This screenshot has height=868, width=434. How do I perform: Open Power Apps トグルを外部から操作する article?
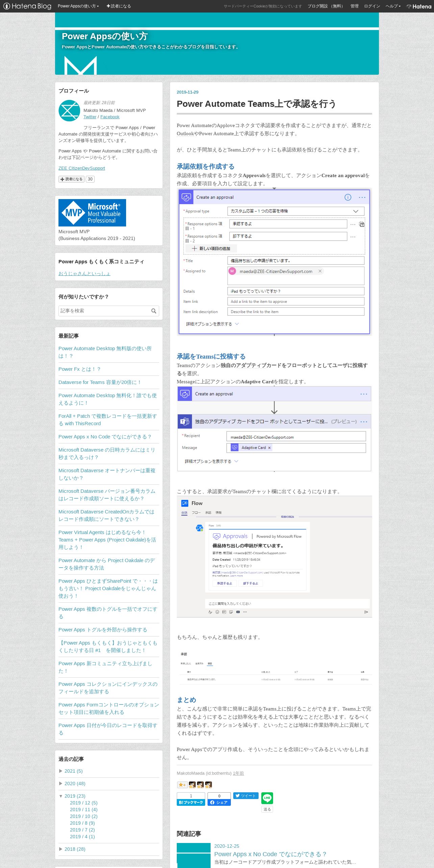click(x=103, y=630)
